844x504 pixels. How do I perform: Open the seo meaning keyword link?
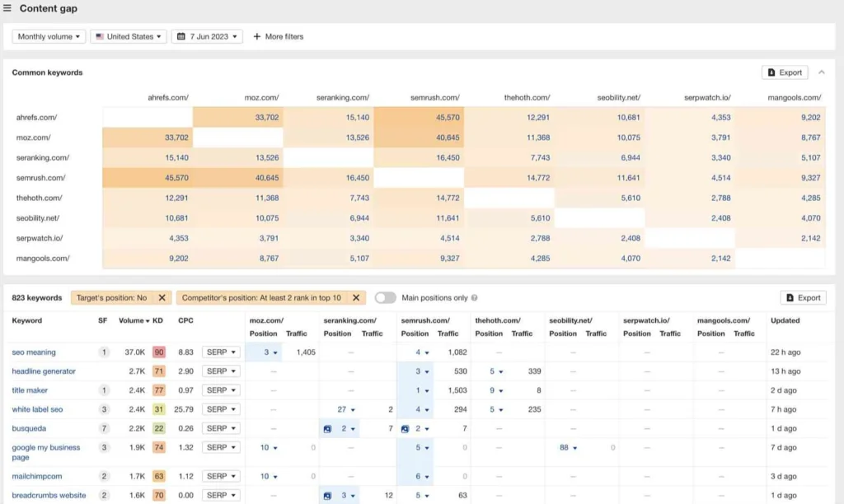[x=34, y=352]
